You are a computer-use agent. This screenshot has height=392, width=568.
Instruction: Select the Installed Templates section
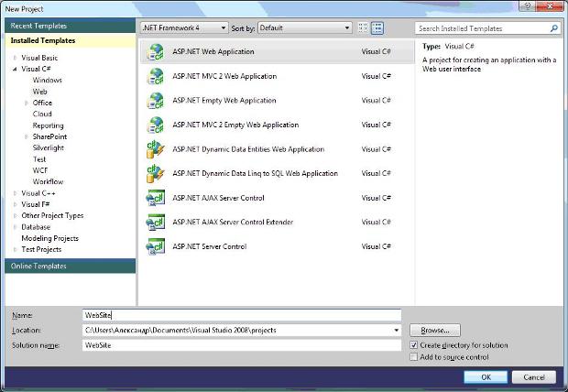point(71,40)
